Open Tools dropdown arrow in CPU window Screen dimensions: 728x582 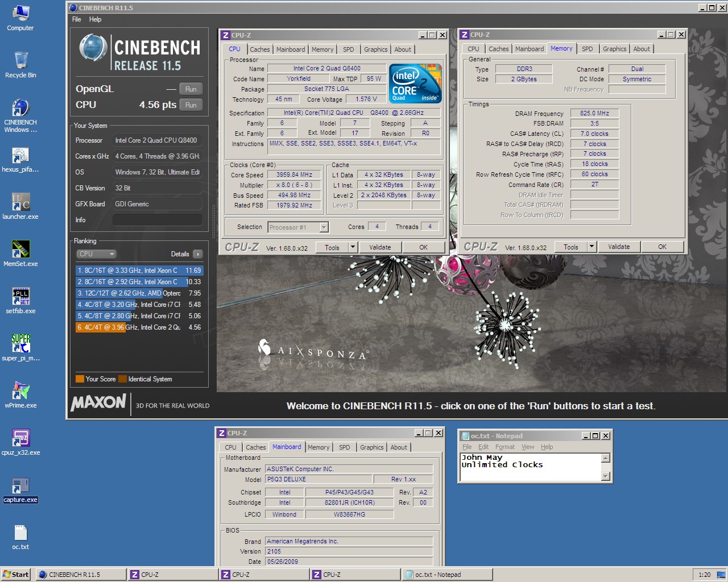(x=353, y=247)
